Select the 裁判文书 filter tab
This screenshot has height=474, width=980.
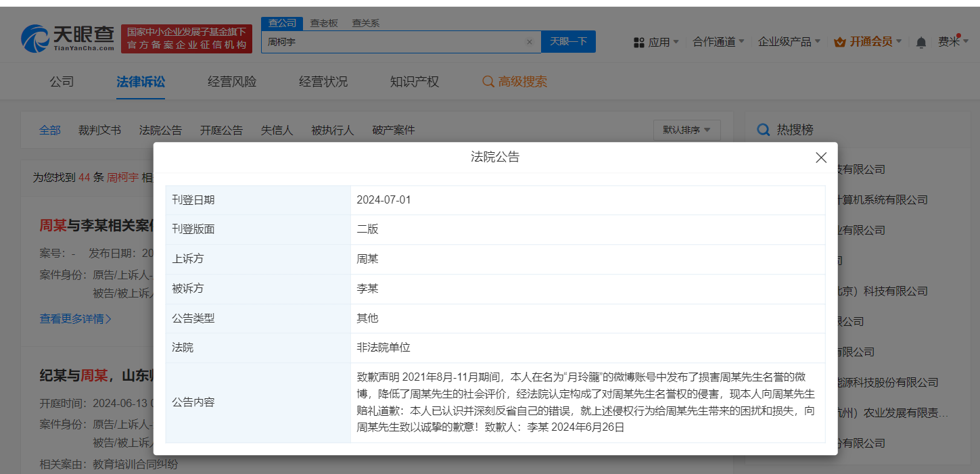(x=99, y=130)
